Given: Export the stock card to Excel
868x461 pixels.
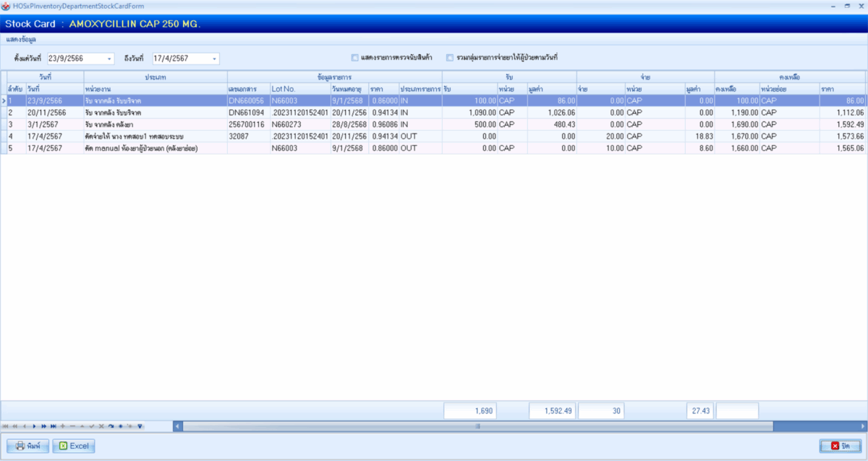Looking at the screenshot, I should point(74,446).
